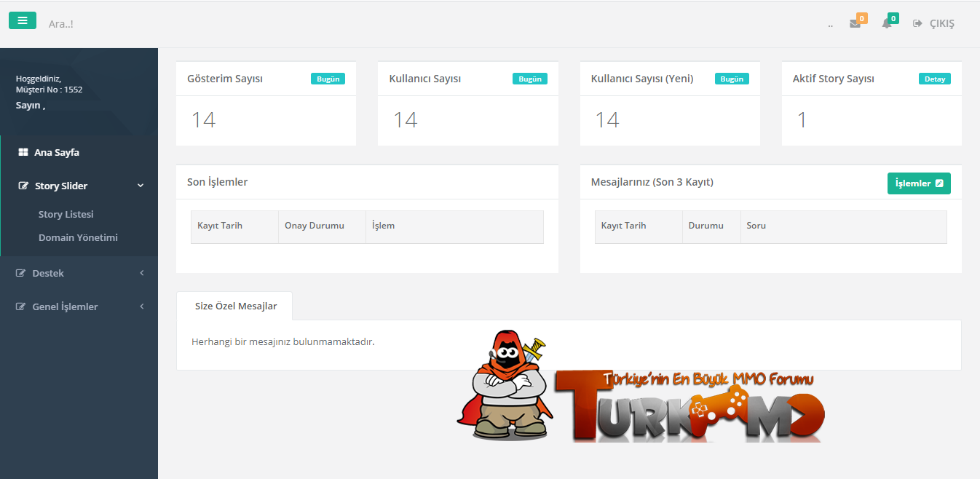Click the green notification count badge
Image resolution: width=980 pixels, height=479 pixels.
(x=893, y=18)
